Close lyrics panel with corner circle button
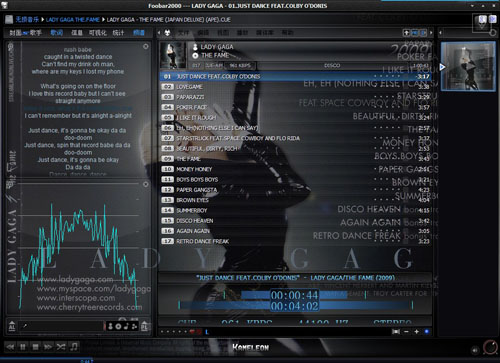 [146, 46]
